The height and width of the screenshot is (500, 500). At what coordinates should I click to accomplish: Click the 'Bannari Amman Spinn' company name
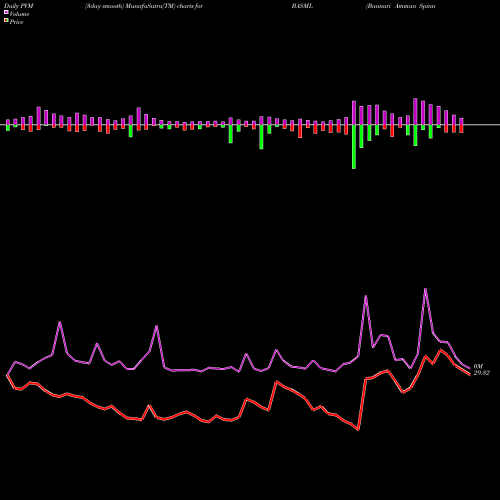coord(400,6)
